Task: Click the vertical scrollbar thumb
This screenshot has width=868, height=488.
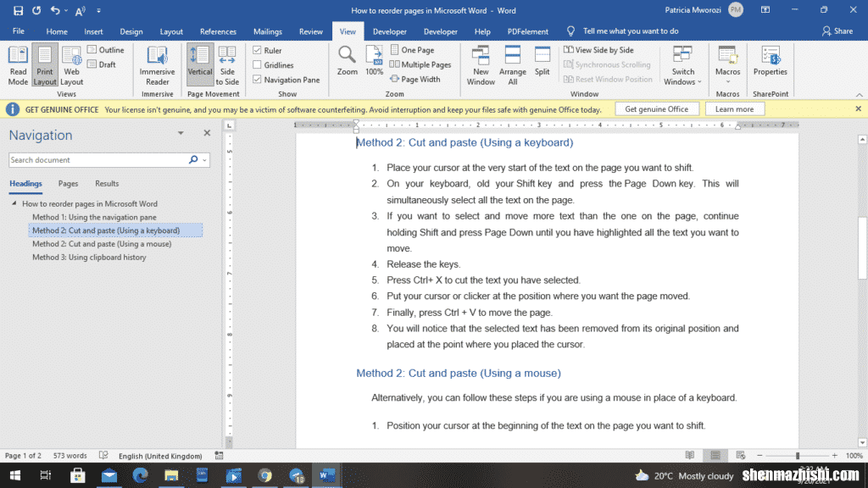Action: pos(862,248)
